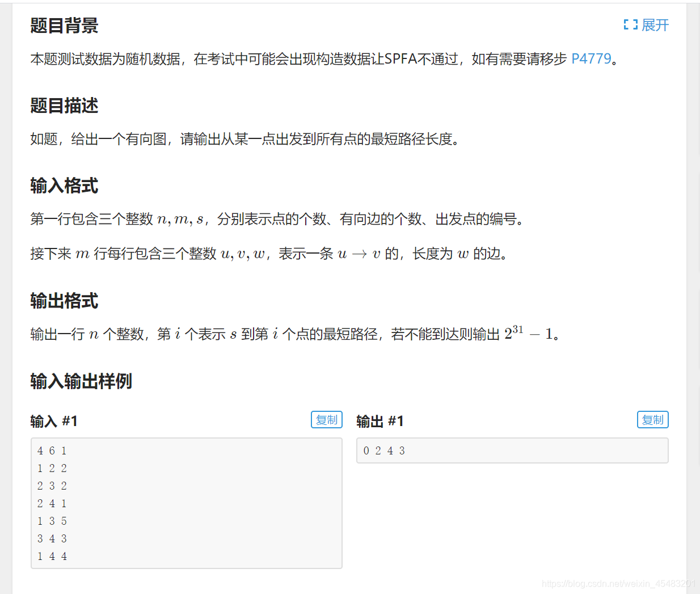Click the sentence starting 本题测试数据为随机数据
Screen dimensions: 700x594
pos(324,59)
